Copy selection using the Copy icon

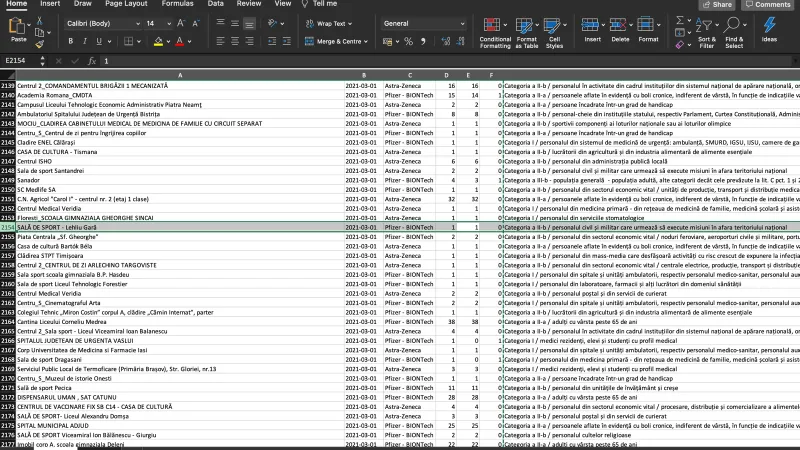coord(39,33)
